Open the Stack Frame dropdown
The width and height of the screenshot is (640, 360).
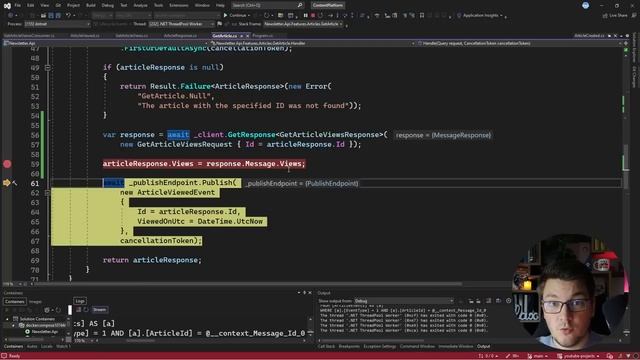[303, 24]
